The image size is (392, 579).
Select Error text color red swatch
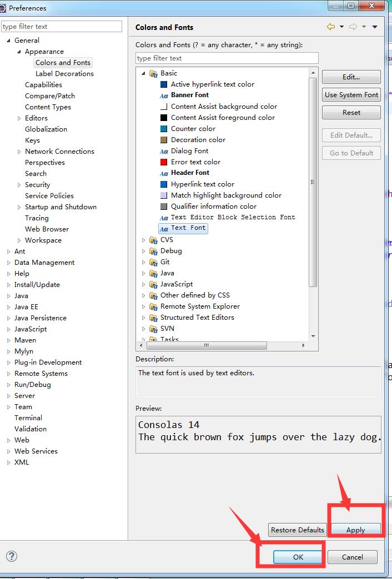[x=164, y=162]
